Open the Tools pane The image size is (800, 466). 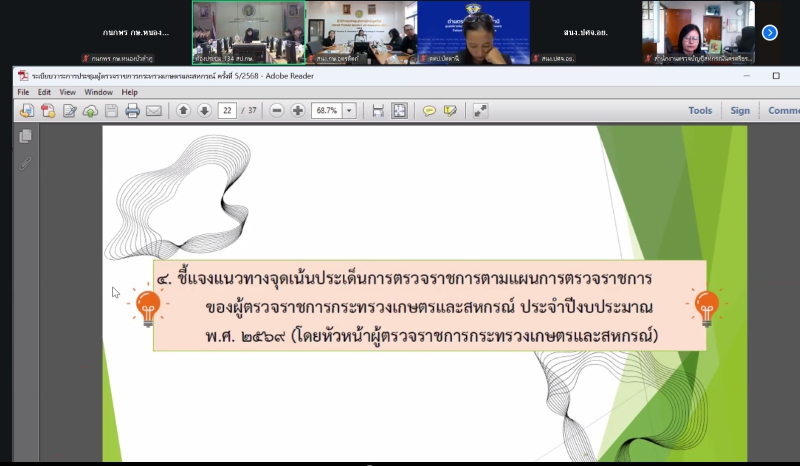700,111
